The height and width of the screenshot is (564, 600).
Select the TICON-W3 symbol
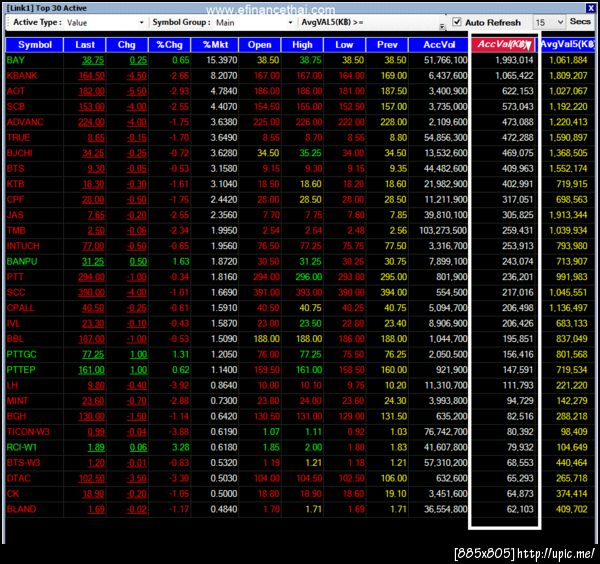pyautogui.click(x=28, y=432)
